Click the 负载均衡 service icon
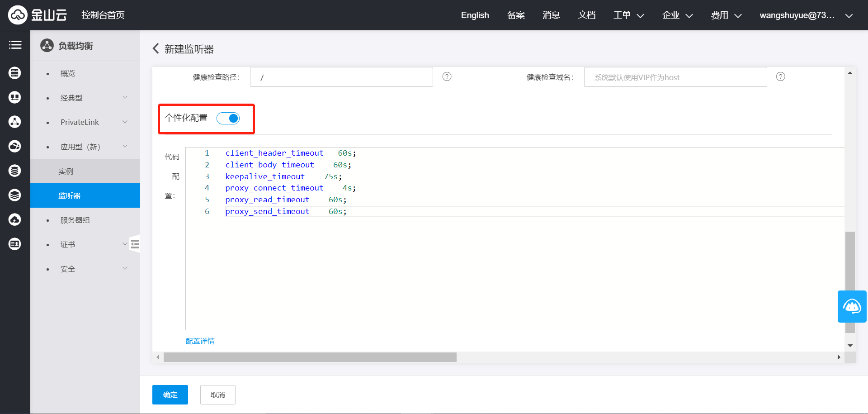Image resolution: width=868 pixels, height=414 pixels. click(47, 46)
